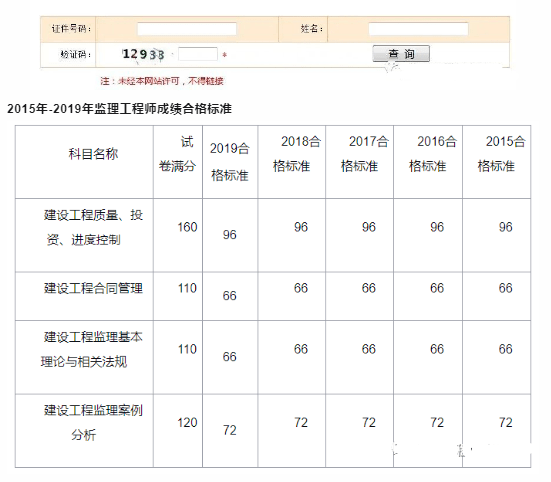Image resolution: width=551 pixels, height=482 pixels.
Task: Click heading 2015年-2019年监理工程师成绩合格标准
Action: (119, 109)
